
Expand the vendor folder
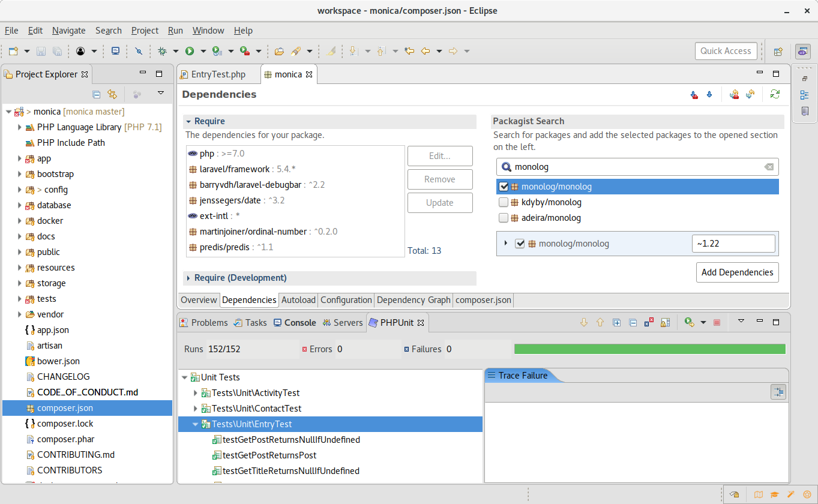(x=20, y=314)
